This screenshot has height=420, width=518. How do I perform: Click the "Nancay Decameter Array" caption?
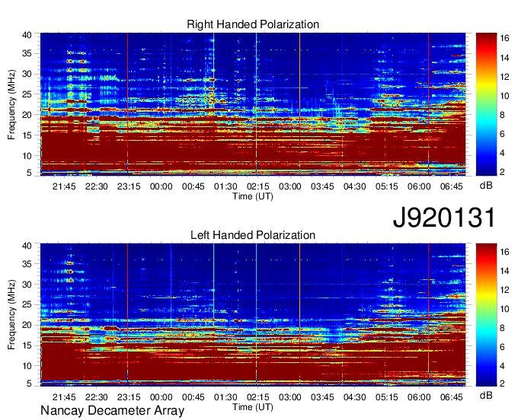[112, 411]
